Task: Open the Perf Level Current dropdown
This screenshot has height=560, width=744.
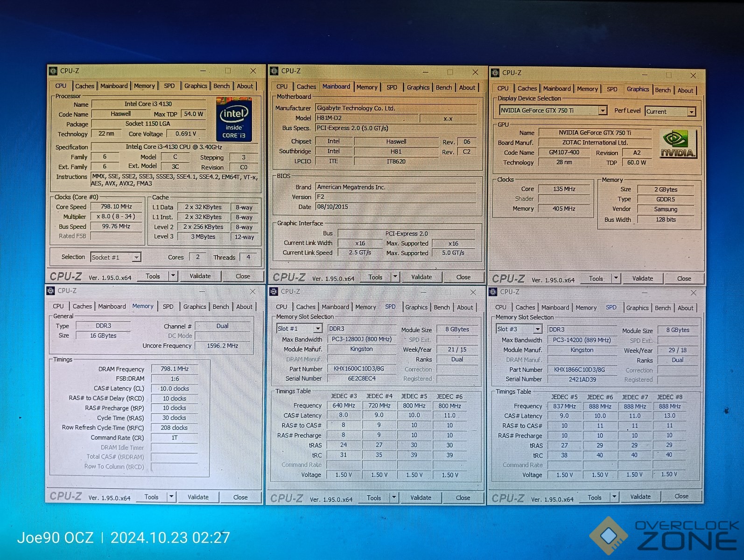Action: tap(691, 112)
